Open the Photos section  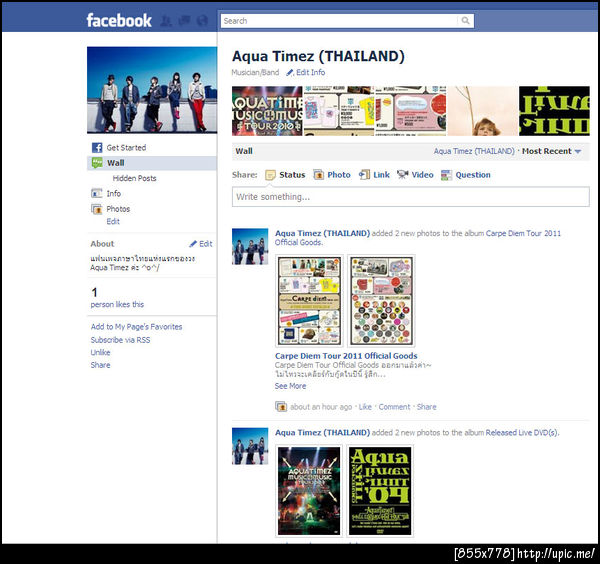[118, 209]
